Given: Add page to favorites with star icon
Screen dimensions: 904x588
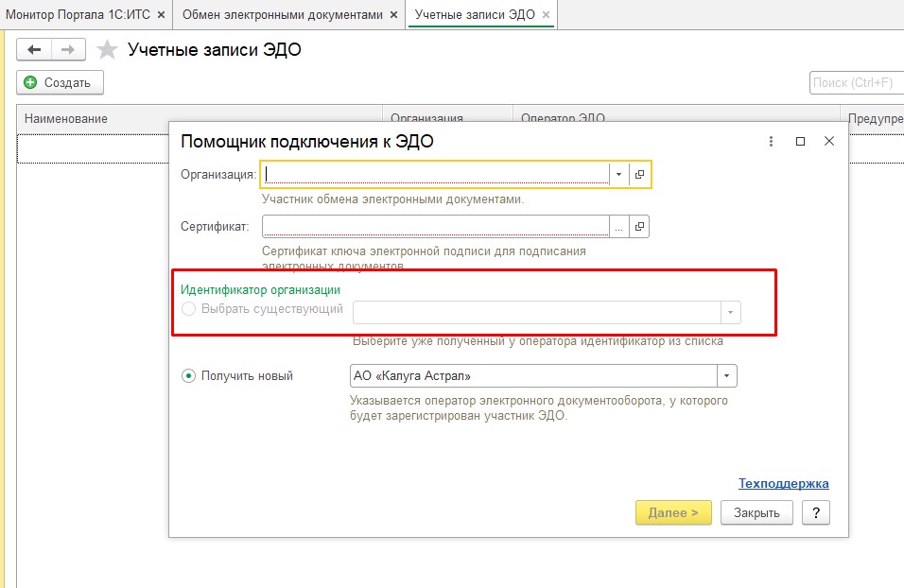Looking at the screenshot, I should click(x=107, y=49).
